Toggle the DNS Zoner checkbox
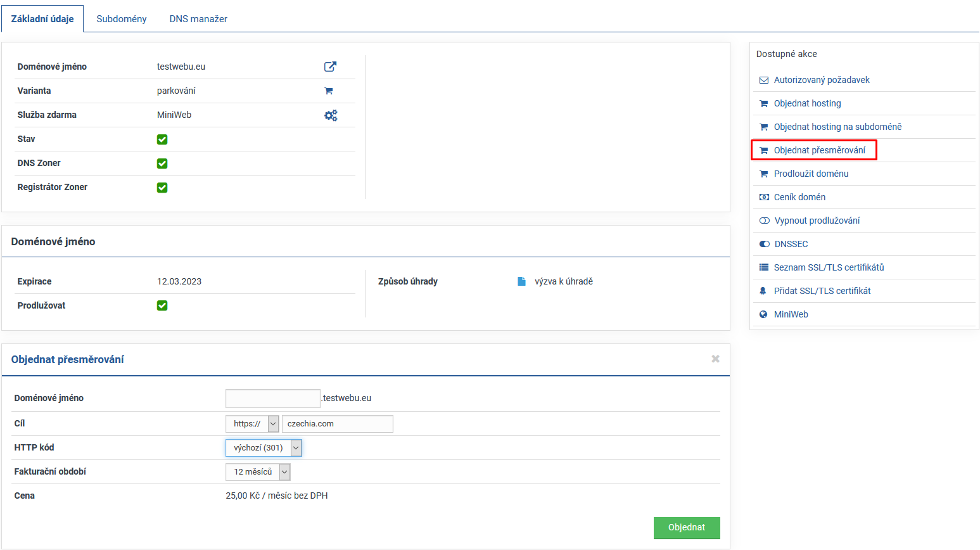 click(x=162, y=163)
